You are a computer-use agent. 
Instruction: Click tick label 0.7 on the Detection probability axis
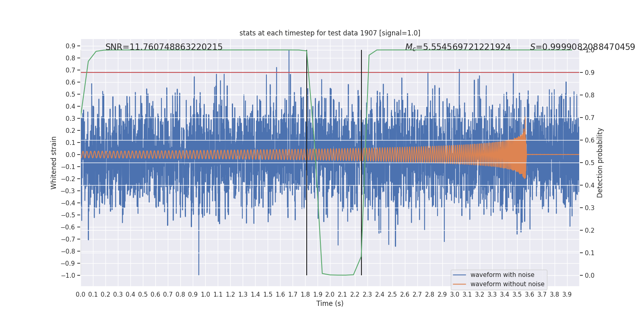coord(590,118)
